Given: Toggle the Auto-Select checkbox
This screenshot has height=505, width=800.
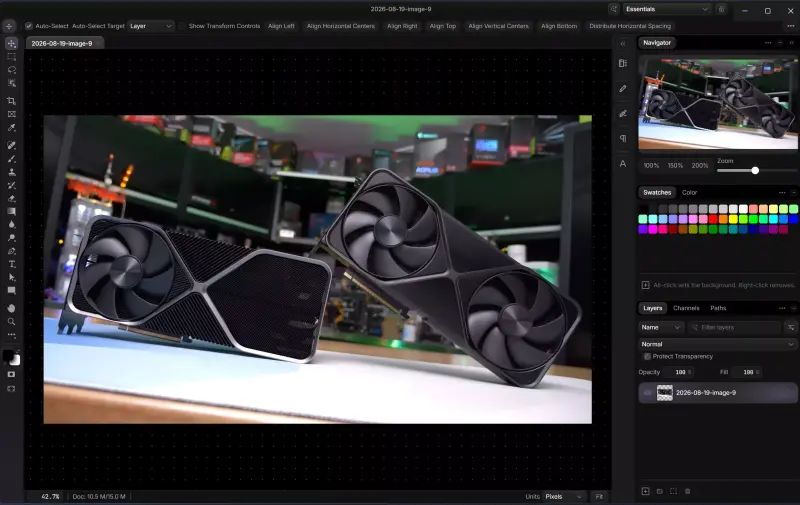Looking at the screenshot, I should [x=29, y=26].
